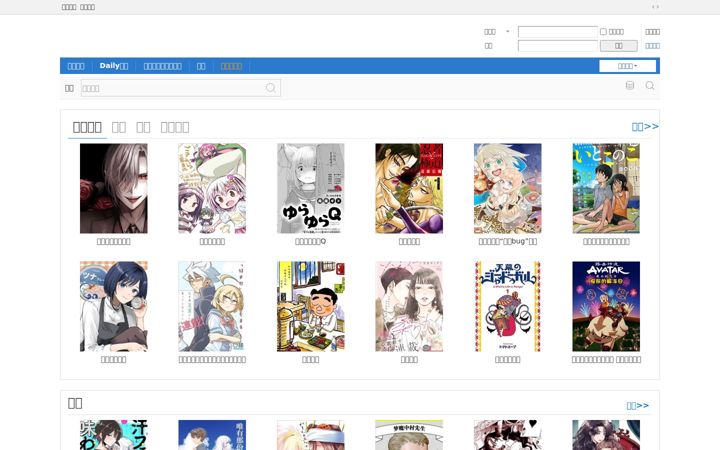720x450 pixels.
Task: Open the cover with the yellow-red striped border
Action: [x=508, y=306]
